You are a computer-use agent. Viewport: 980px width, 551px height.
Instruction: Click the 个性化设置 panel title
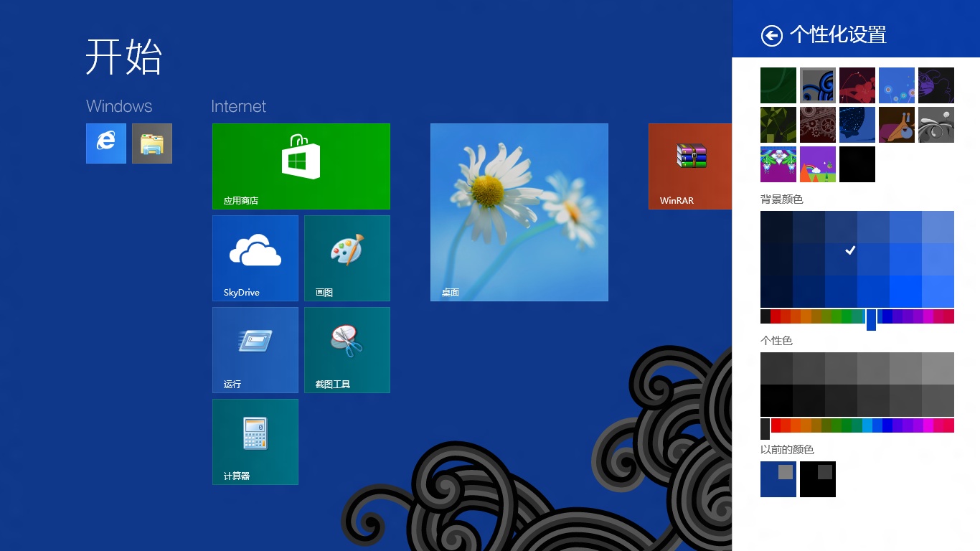click(x=838, y=34)
